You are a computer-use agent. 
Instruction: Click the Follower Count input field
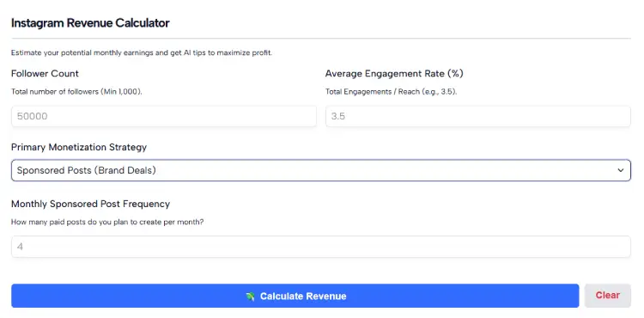click(164, 116)
